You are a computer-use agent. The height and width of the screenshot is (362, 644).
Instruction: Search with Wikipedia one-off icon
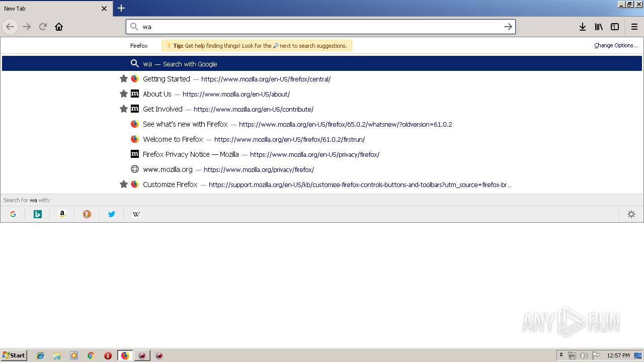pyautogui.click(x=136, y=214)
